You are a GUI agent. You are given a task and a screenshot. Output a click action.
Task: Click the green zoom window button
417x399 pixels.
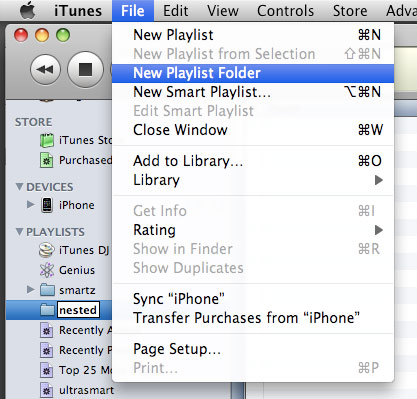(x=63, y=35)
